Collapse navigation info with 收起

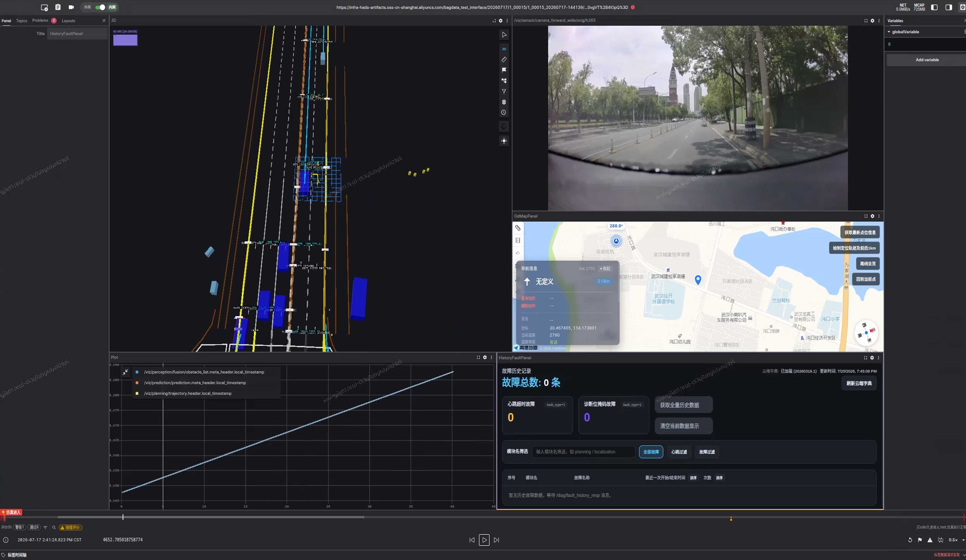[x=605, y=268]
